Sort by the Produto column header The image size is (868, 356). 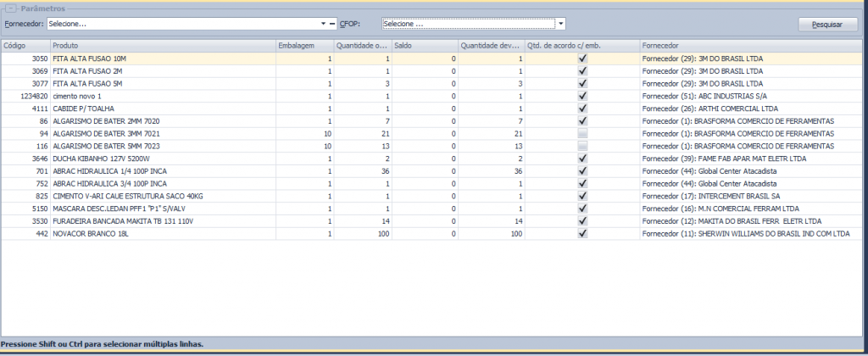(x=161, y=45)
